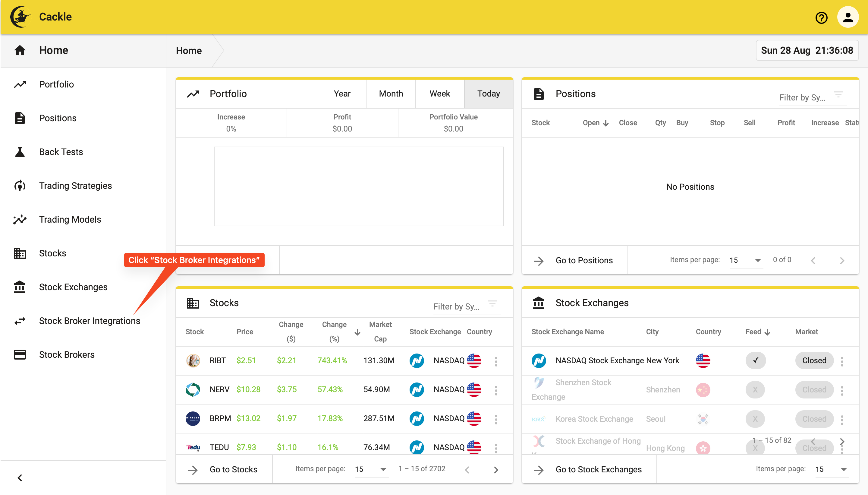Click the Portfolio Value $0.00 figure

[453, 129]
